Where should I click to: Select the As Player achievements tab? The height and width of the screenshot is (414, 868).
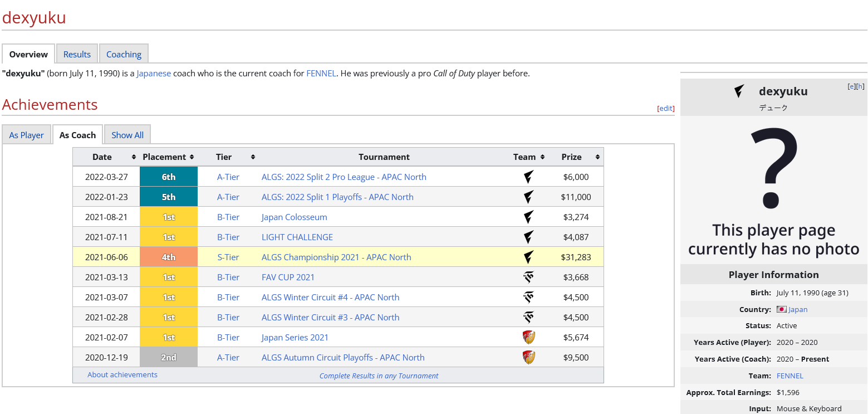26,135
